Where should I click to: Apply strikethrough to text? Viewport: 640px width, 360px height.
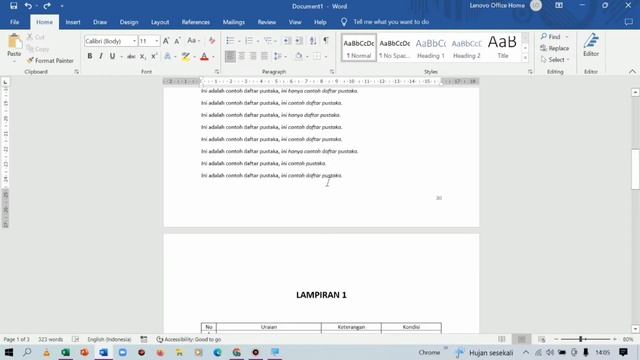131,56
